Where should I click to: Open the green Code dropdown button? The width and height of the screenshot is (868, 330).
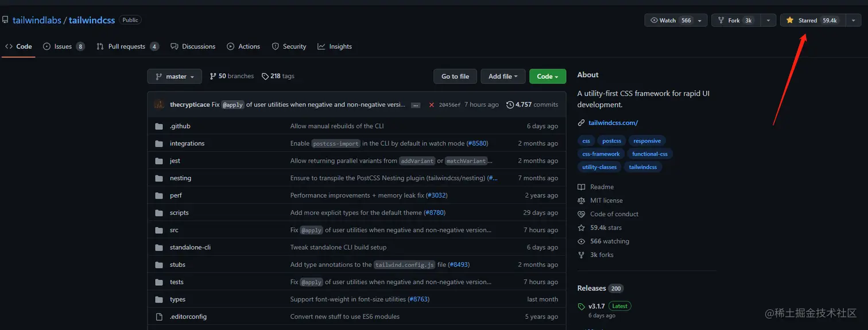point(548,76)
